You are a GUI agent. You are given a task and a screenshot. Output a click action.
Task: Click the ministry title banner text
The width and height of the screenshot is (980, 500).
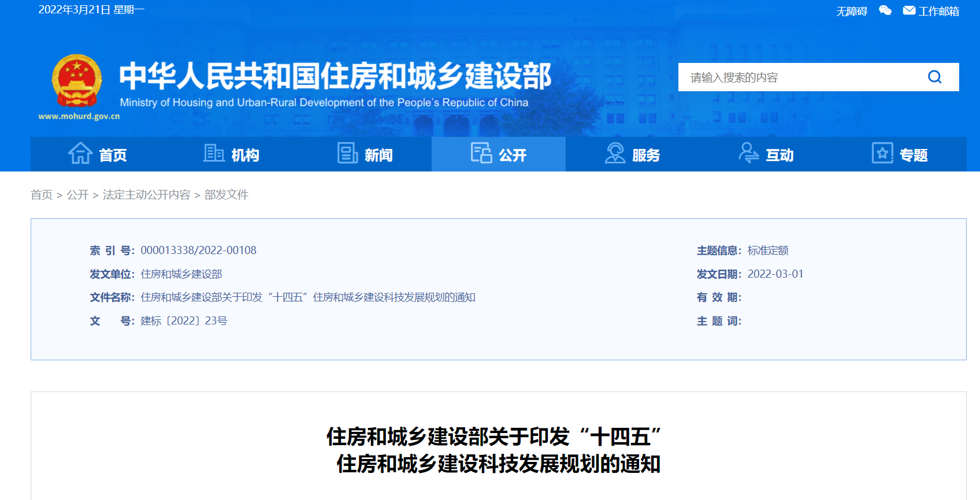(x=335, y=76)
